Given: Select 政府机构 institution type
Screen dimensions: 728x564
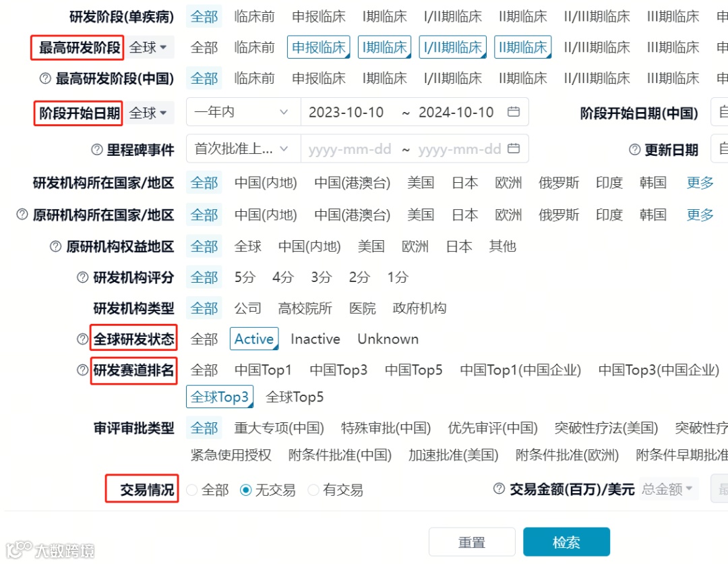Looking at the screenshot, I should 419,308.
